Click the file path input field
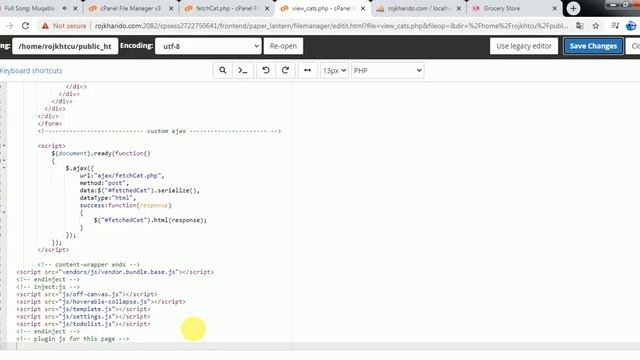Image resolution: width=640 pixels, height=360 pixels. pyautogui.click(x=65, y=46)
